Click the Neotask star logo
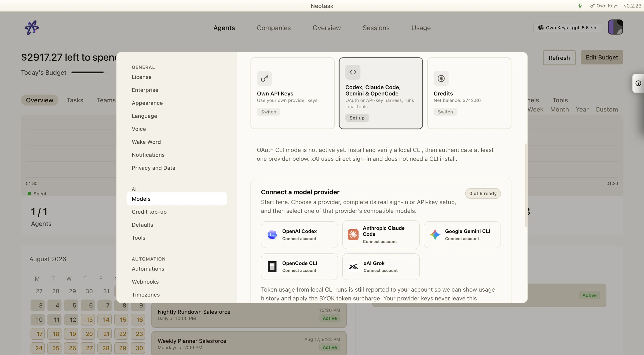644x355 pixels. 32,28
